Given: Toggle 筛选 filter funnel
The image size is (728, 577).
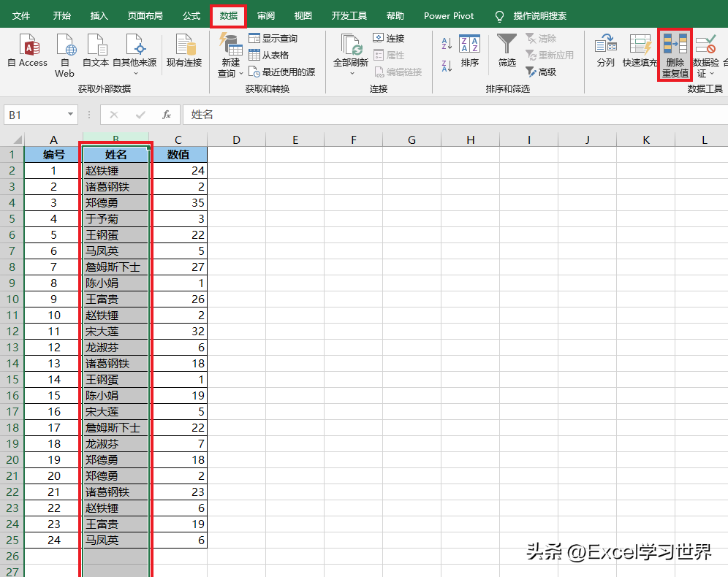Looking at the screenshot, I should coord(507,50).
